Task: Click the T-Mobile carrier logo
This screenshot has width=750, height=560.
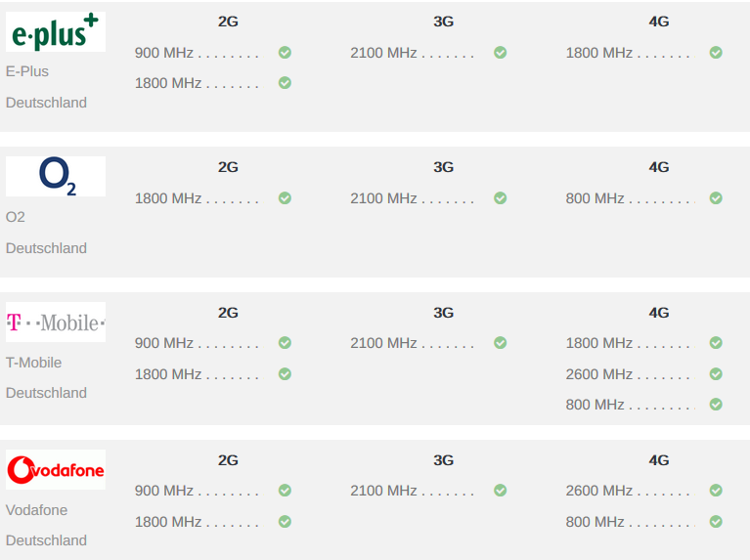Action: click(56, 323)
